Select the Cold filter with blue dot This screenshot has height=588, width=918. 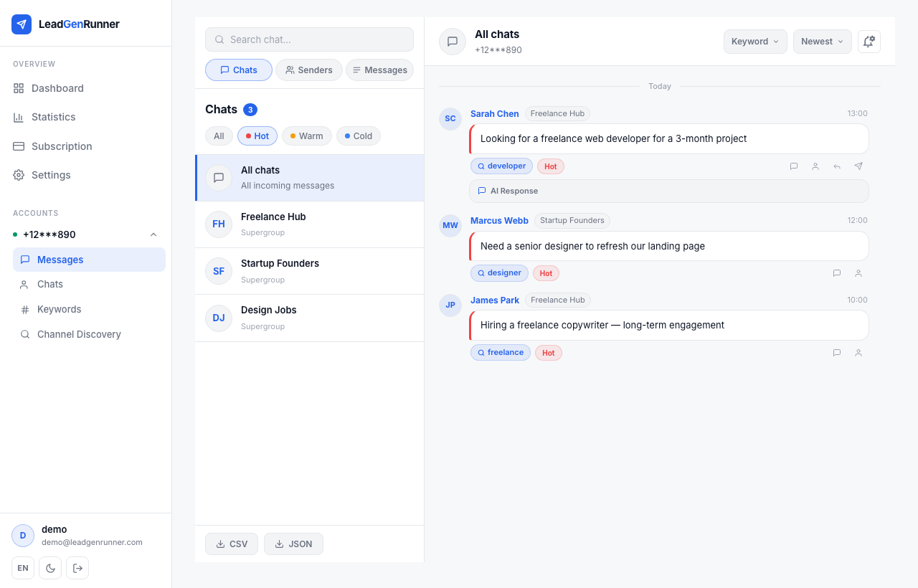tap(359, 136)
